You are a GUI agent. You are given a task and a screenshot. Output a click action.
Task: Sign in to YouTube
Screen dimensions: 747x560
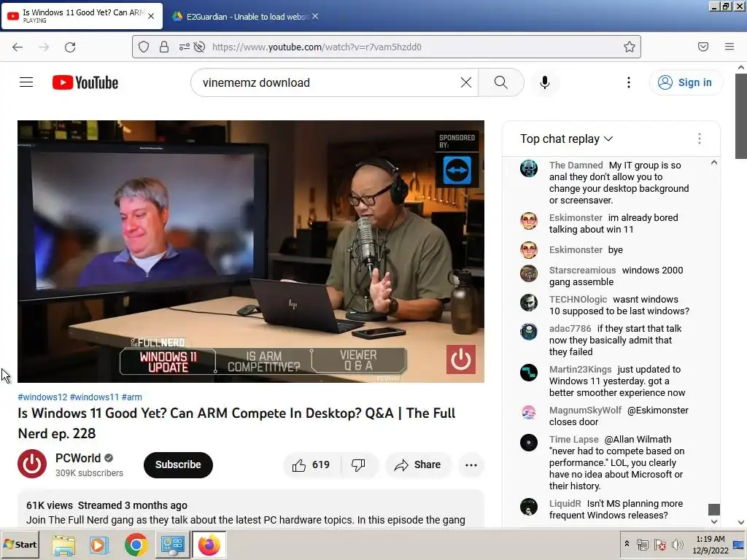(686, 82)
